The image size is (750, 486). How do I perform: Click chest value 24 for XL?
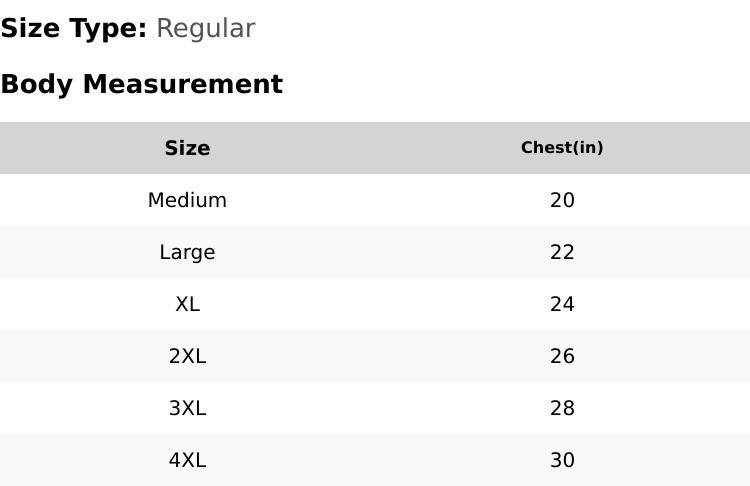click(x=562, y=304)
